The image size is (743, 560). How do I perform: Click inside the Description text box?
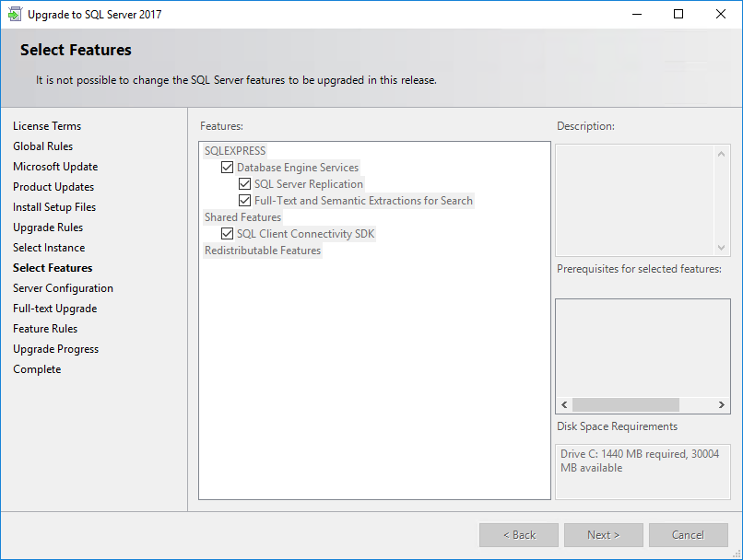coord(635,201)
